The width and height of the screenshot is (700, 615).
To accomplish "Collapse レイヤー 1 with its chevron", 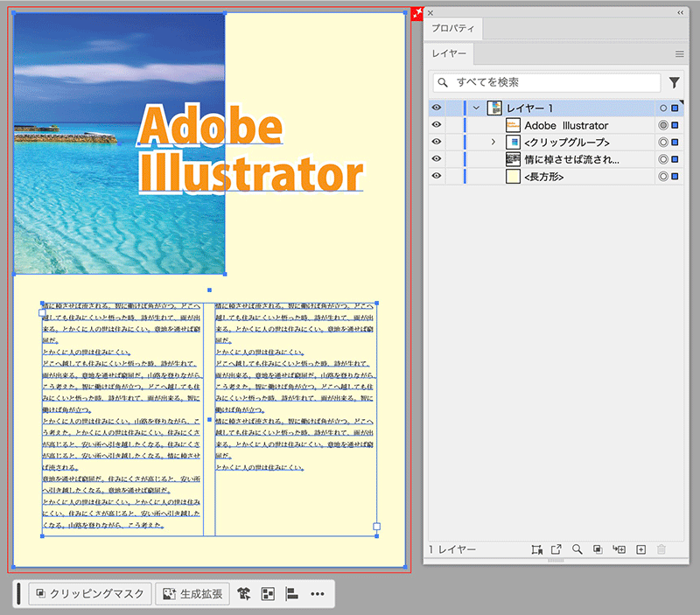I will pos(476,108).
